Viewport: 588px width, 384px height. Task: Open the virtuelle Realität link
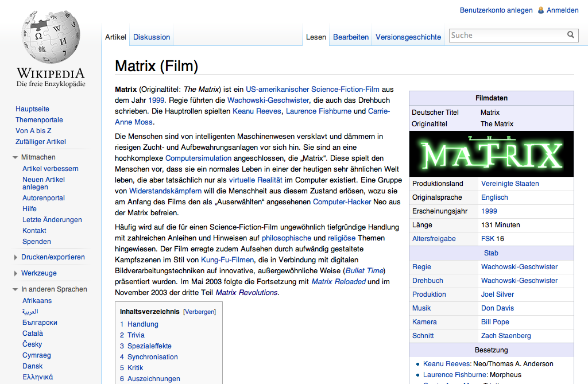pyautogui.click(x=256, y=180)
